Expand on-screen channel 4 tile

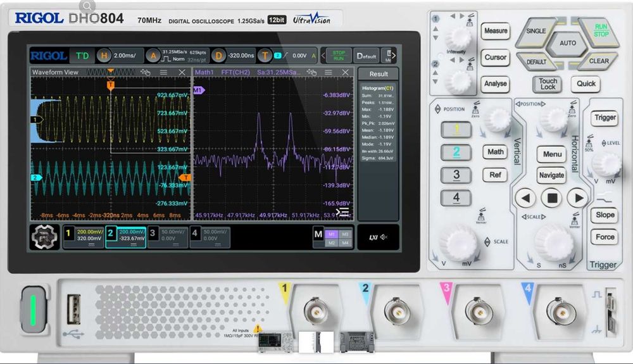[210, 237]
